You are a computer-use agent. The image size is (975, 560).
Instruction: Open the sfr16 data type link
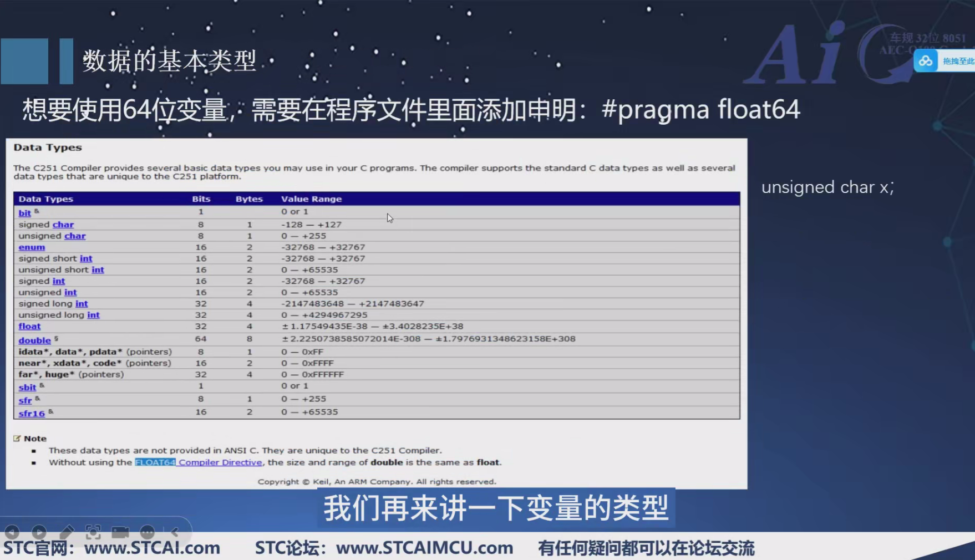coord(32,414)
